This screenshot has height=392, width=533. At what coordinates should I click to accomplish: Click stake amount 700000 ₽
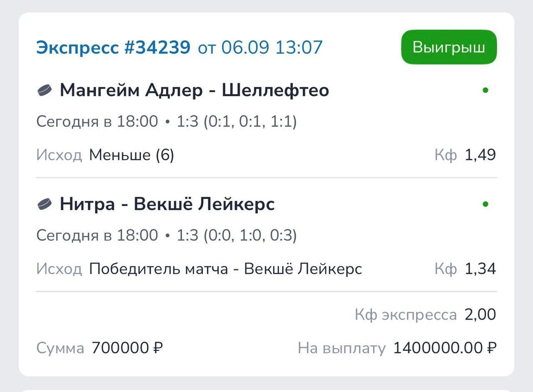click(127, 348)
